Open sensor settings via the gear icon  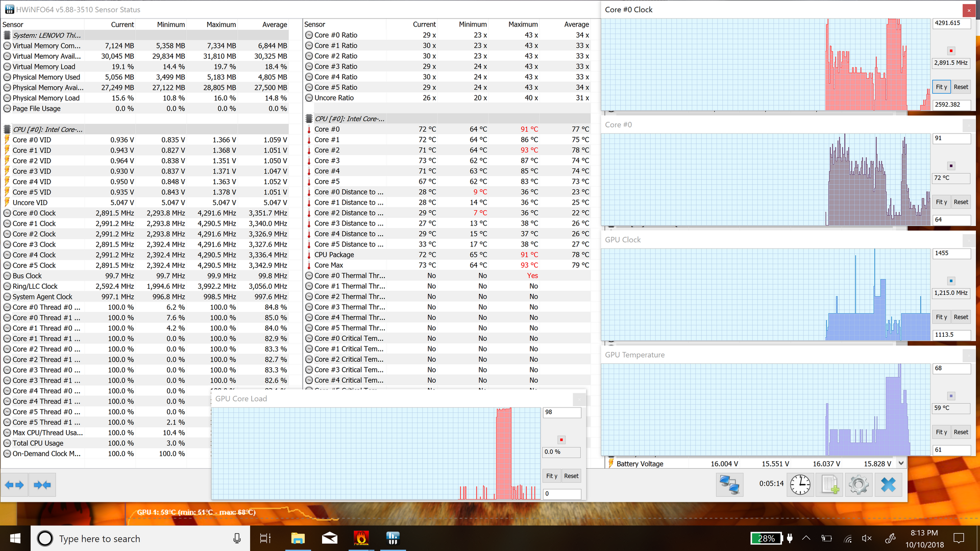[x=859, y=485]
